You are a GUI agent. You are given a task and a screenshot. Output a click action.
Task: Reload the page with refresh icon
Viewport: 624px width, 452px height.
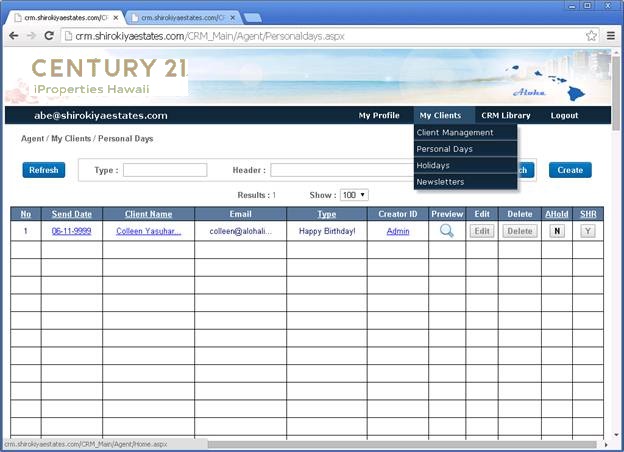pos(49,36)
